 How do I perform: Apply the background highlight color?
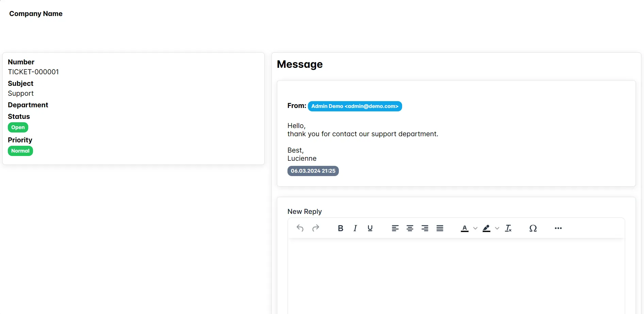pyautogui.click(x=486, y=228)
